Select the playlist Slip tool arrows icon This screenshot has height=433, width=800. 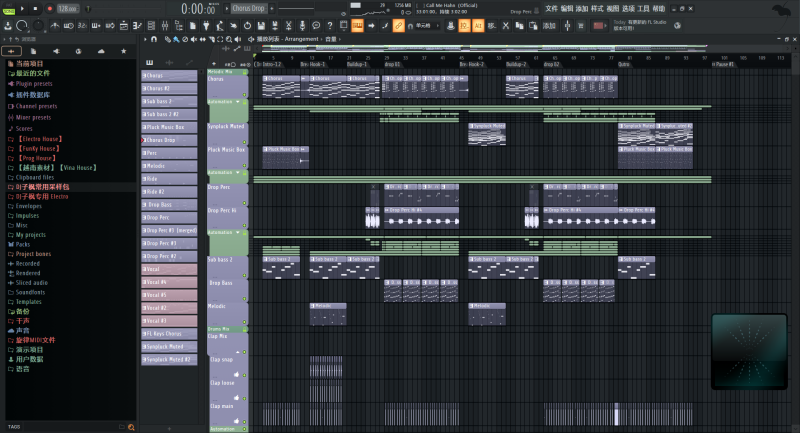pyautogui.click(x=203, y=39)
